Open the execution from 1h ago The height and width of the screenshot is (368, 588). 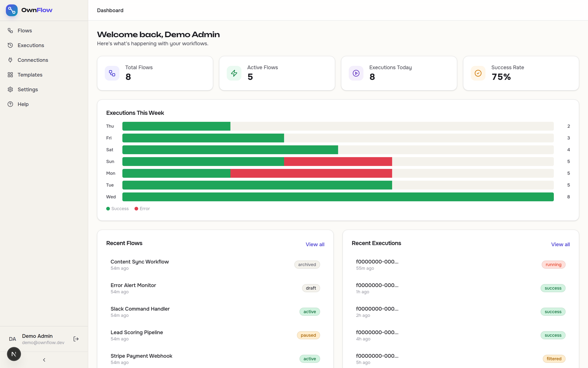[x=461, y=288]
